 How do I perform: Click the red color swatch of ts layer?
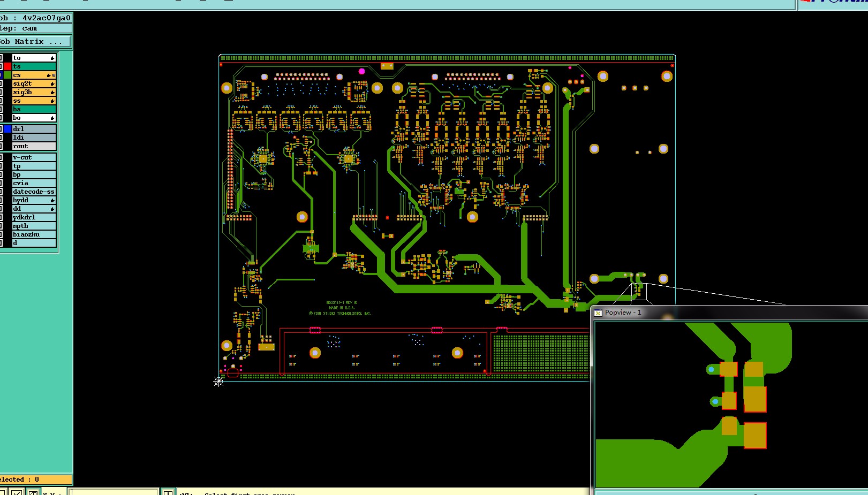[7, 66]
